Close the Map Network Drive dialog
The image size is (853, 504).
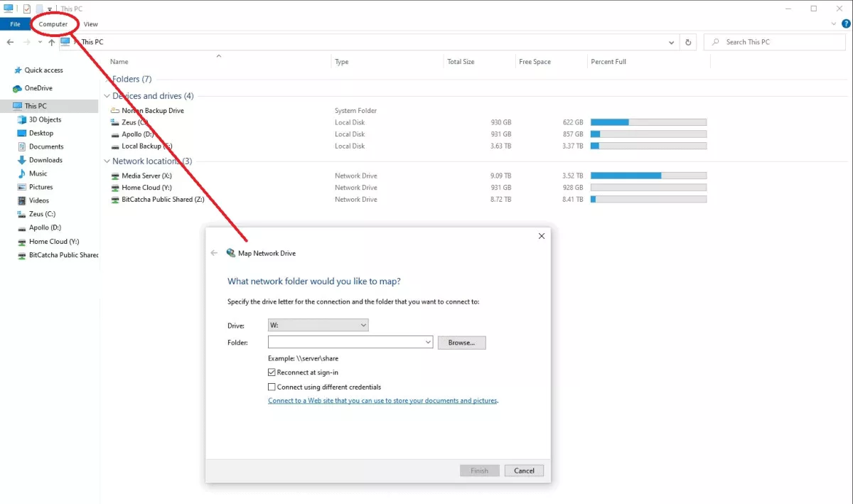point(542,236)
